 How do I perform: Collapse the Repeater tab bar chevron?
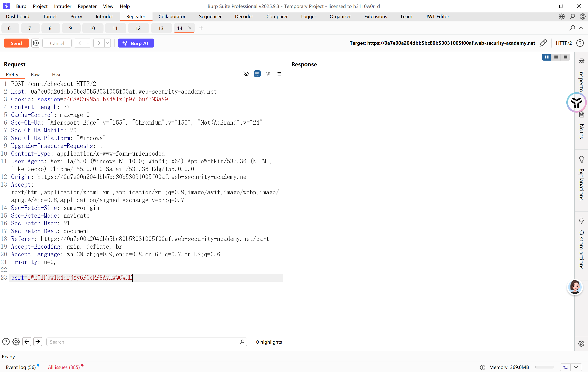point(581,28)
